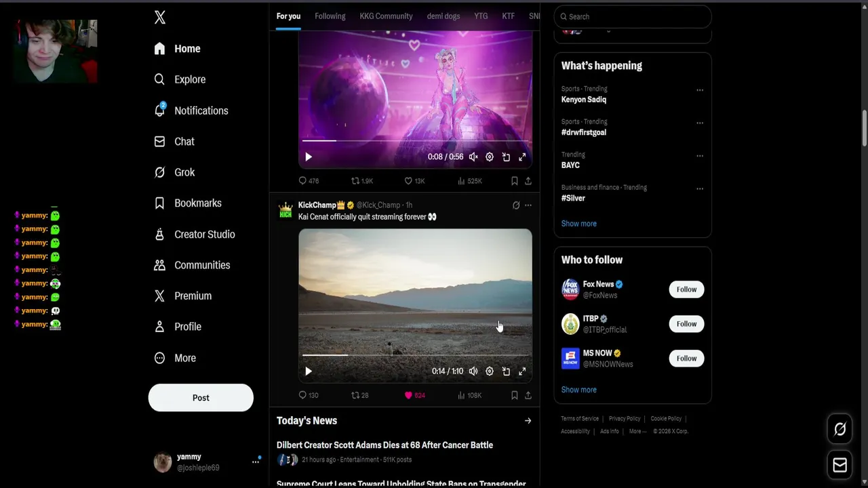Open Notifications with bell icon
868x488 pixels.
(191, 110)
